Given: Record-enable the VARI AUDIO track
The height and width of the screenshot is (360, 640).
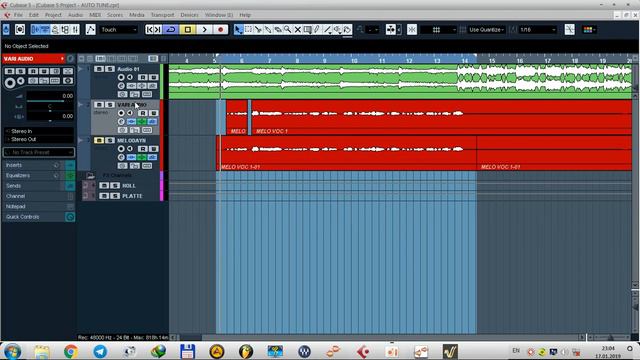Looking at the screenshot, I should pyautogui.click(x=121, y=113).
